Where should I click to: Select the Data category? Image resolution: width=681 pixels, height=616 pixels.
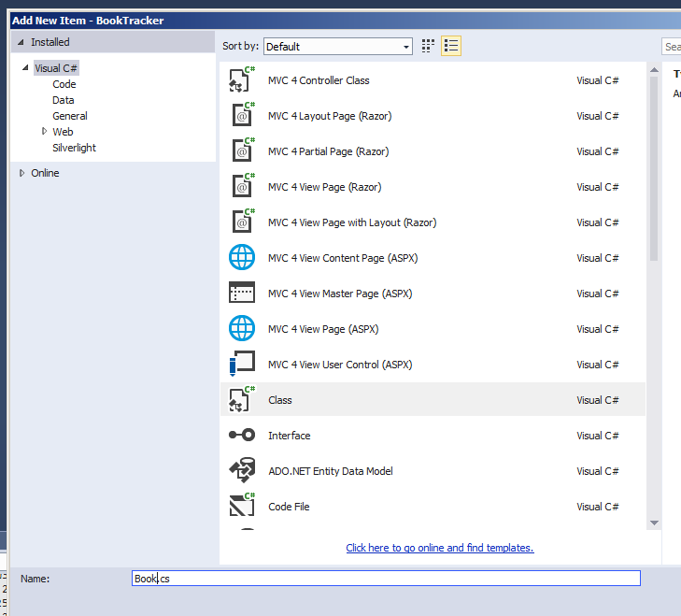[x=64, y=100]
